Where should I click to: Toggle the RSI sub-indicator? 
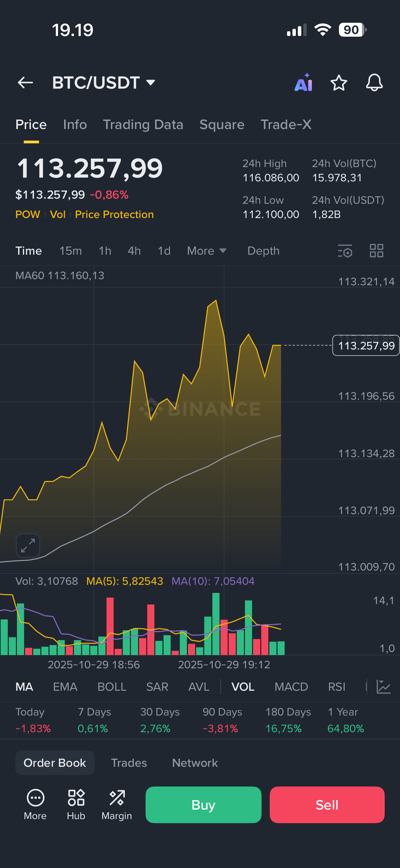(x=337, y=687)
